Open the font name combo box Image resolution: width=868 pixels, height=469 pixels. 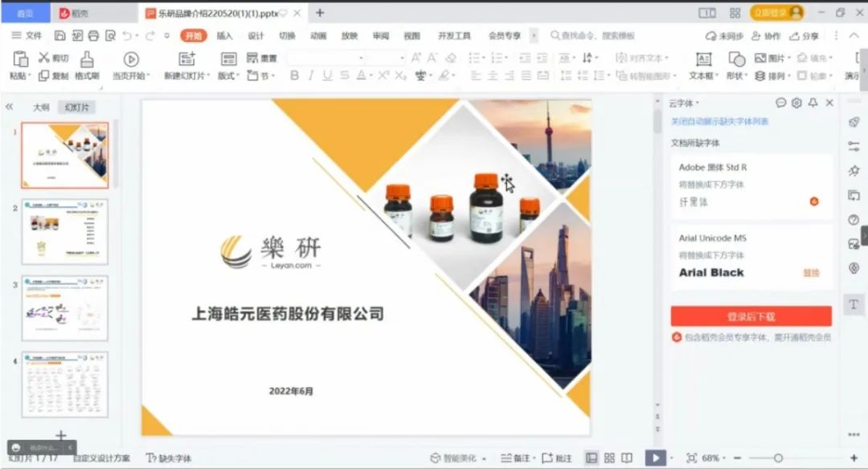325,58
